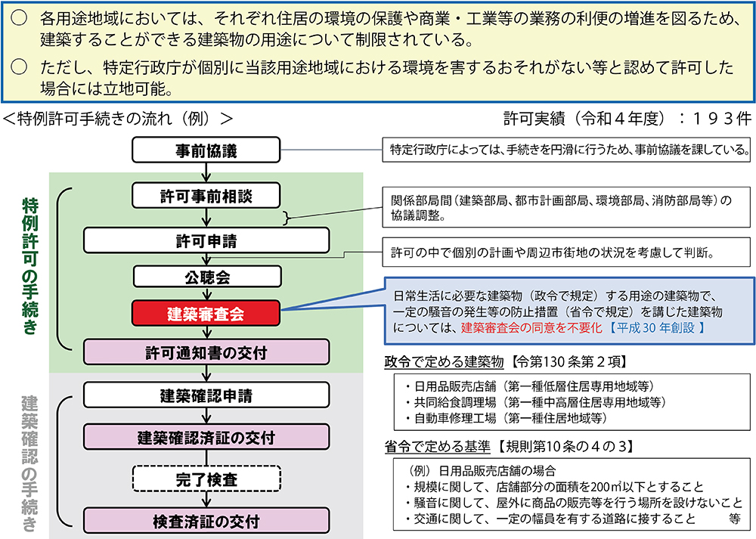Click the 特例許可手続きの流れ（例）title
756x539 pixels.
(117, 118)
